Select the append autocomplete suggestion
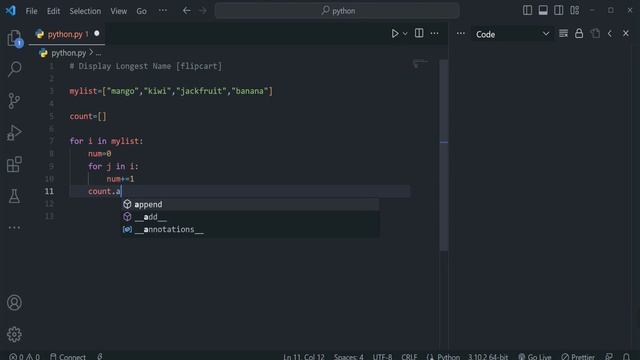Image resolution: width=640 pixels, height=360 pixels. tap(251, 204)
